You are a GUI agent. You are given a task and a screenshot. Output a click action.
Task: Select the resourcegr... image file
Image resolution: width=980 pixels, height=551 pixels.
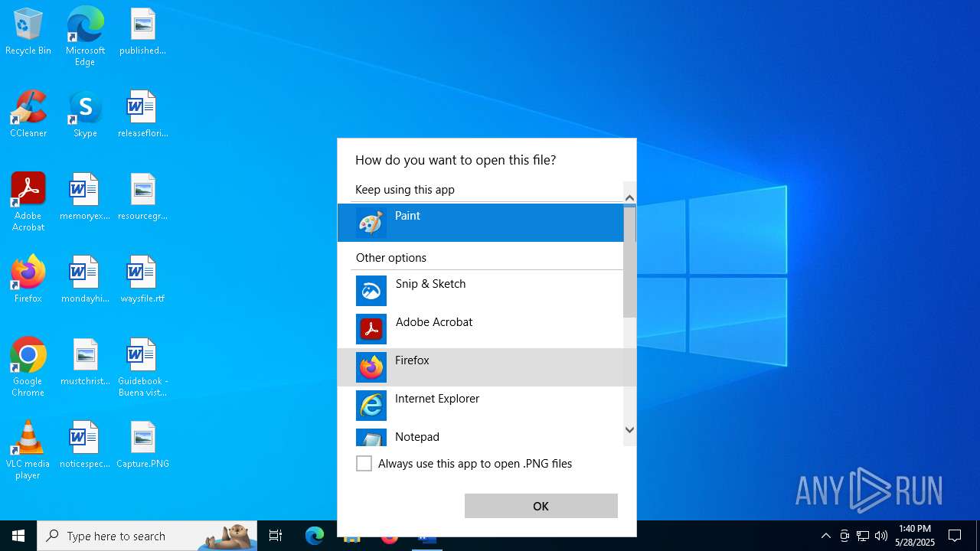142,197
